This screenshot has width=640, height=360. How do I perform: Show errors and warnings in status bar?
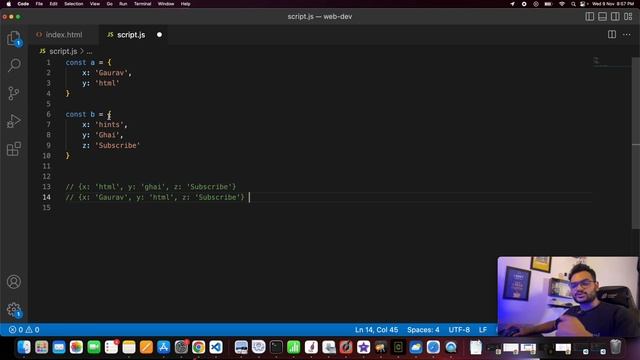click(x=24, y=330)
